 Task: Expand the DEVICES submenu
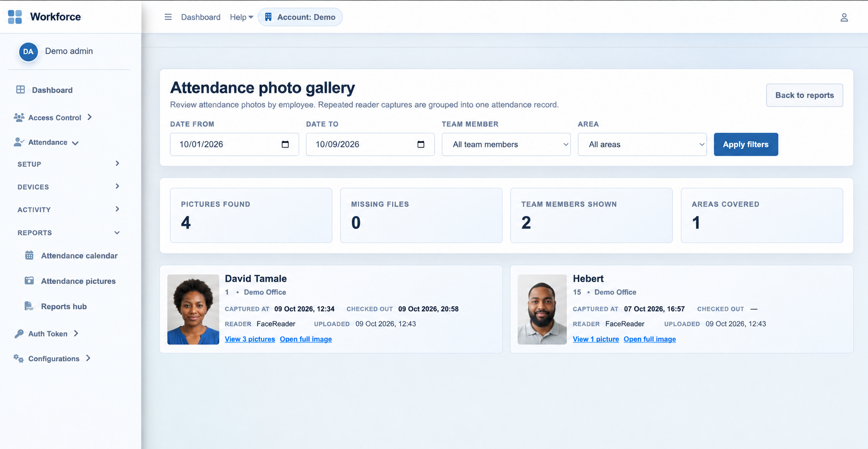(x=69, y=187)
